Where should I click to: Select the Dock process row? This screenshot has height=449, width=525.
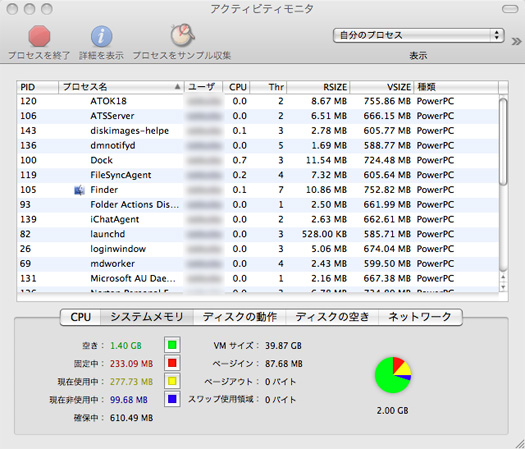click(x=257, y=160)
